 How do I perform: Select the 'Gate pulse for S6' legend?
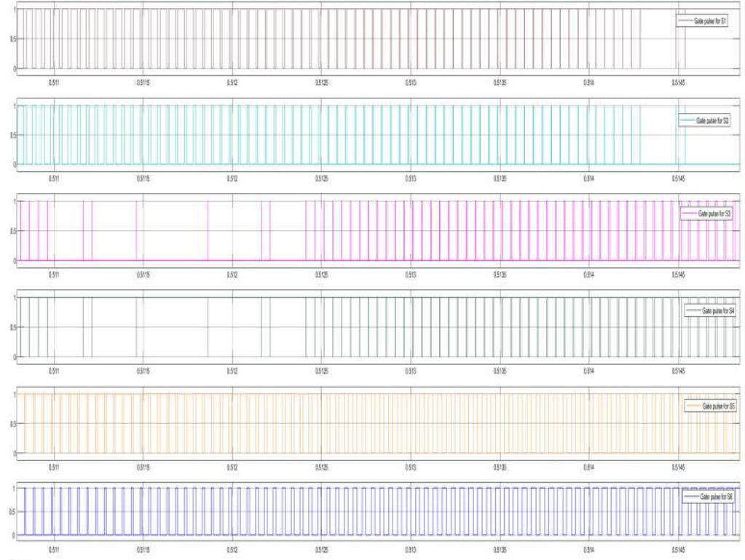click(x=708, y=497)
